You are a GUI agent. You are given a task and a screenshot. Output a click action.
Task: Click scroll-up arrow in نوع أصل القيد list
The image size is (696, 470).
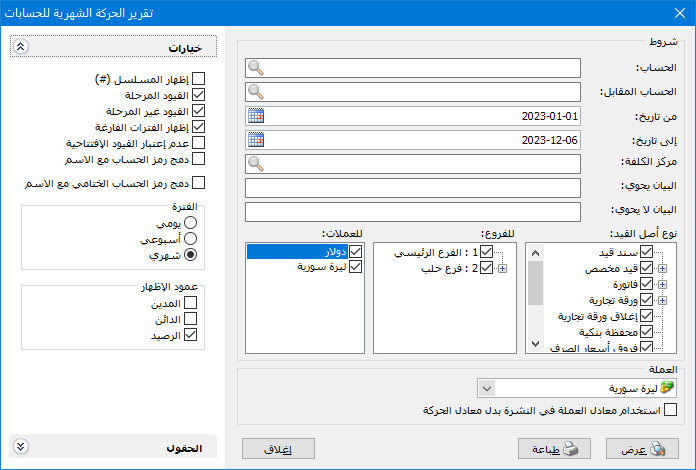point(535,253)
